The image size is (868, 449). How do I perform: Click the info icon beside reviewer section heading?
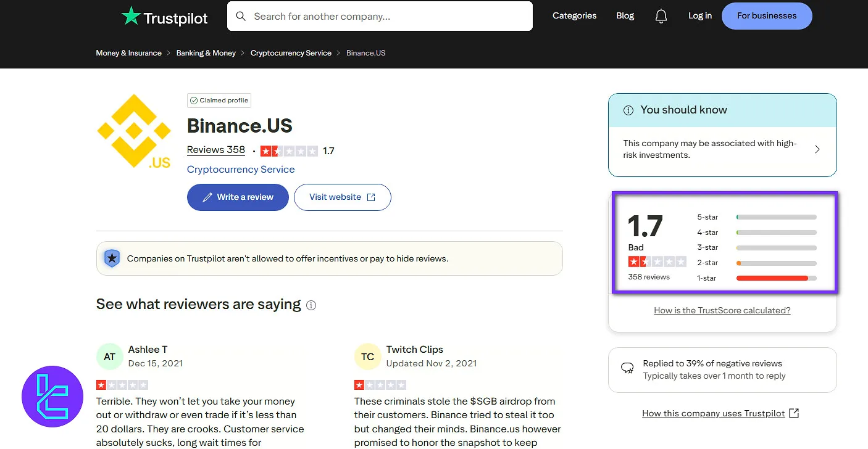click(x=311, y=305)
